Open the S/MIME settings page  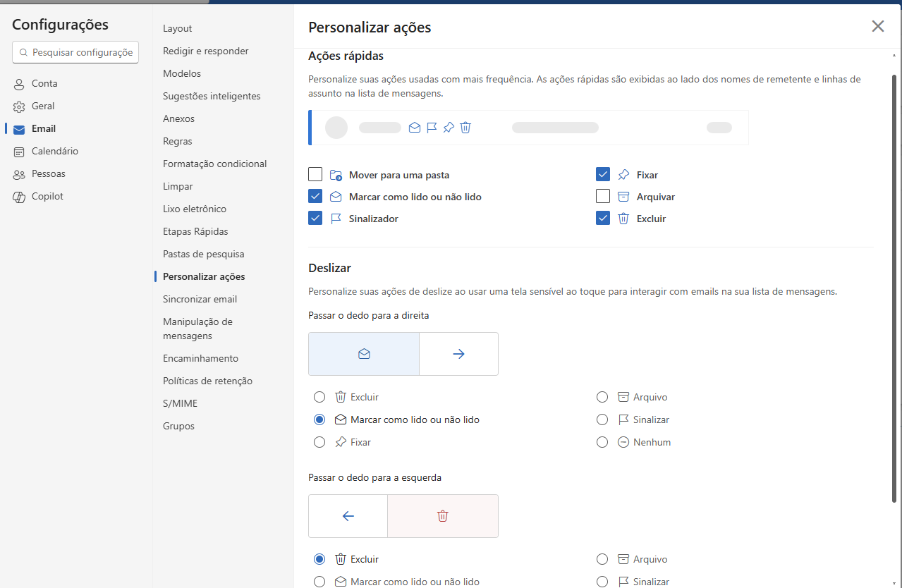coord(181,403)
